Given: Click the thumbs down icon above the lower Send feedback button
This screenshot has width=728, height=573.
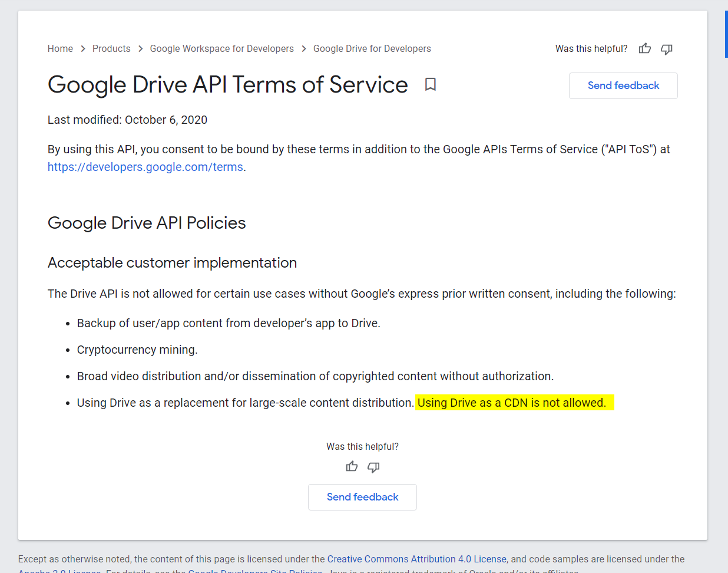Looking at the screenshot, I should pos(373,467).
